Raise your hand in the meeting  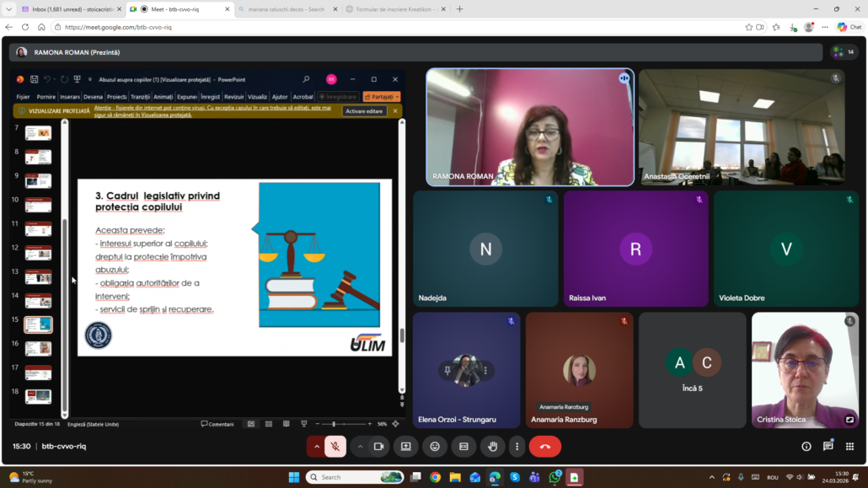492,447
